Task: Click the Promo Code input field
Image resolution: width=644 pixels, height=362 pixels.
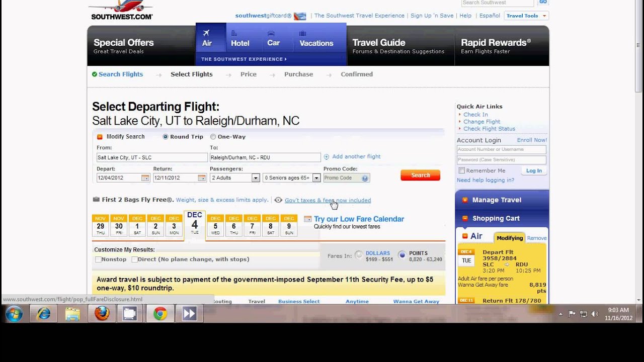Action: 347,178
